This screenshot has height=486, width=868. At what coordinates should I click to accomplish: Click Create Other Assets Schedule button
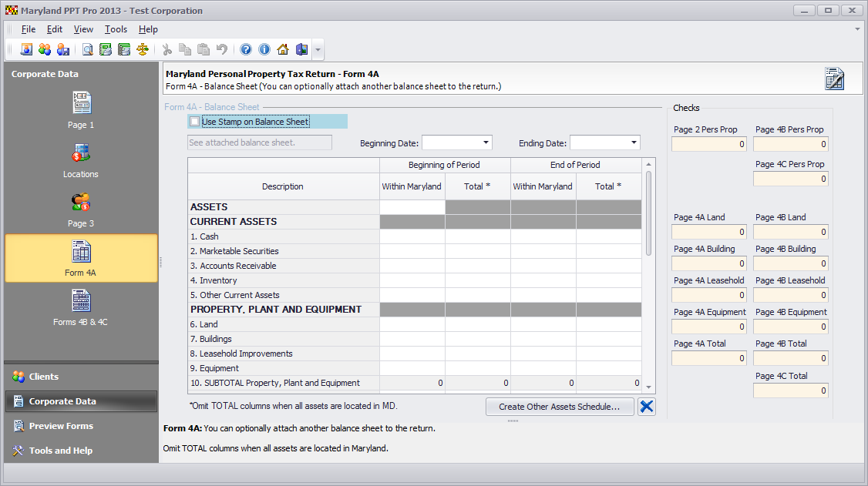pyautogui.click(x=559, y=407)
